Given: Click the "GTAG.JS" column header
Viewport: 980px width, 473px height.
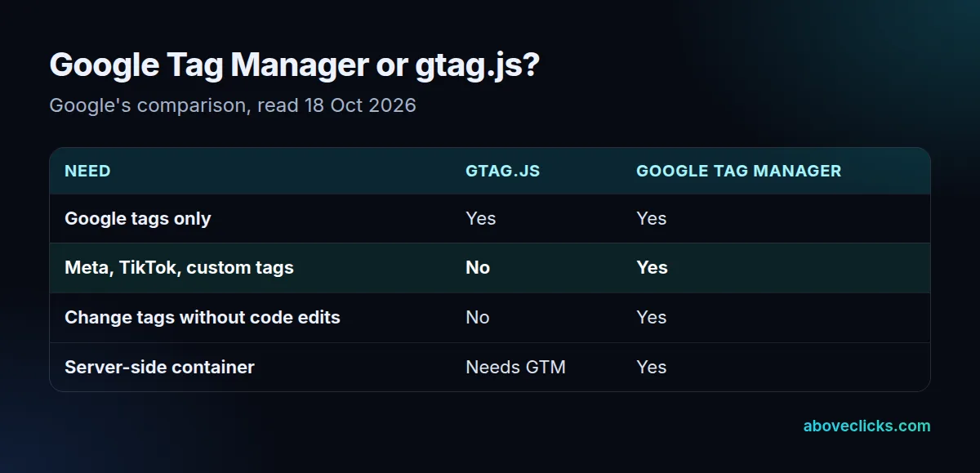Looking at the screenshot, I should tap(503, 171).
